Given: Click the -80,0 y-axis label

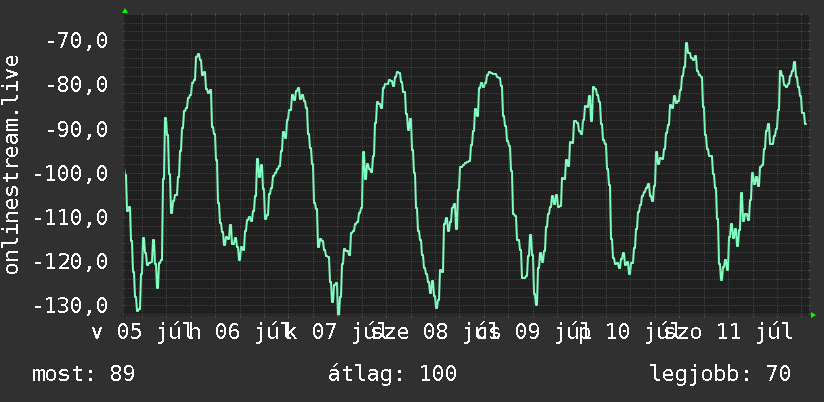Looking at the screenshot, I should point(77,85).
